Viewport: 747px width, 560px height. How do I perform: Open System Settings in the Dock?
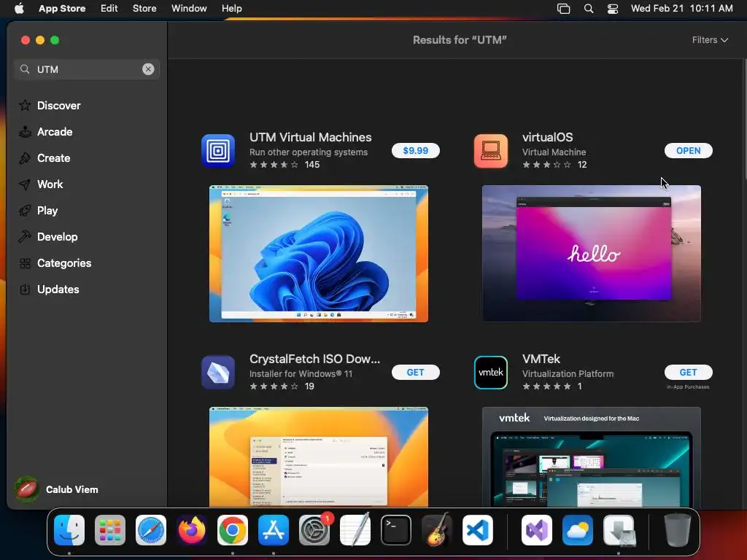[314, 530]
